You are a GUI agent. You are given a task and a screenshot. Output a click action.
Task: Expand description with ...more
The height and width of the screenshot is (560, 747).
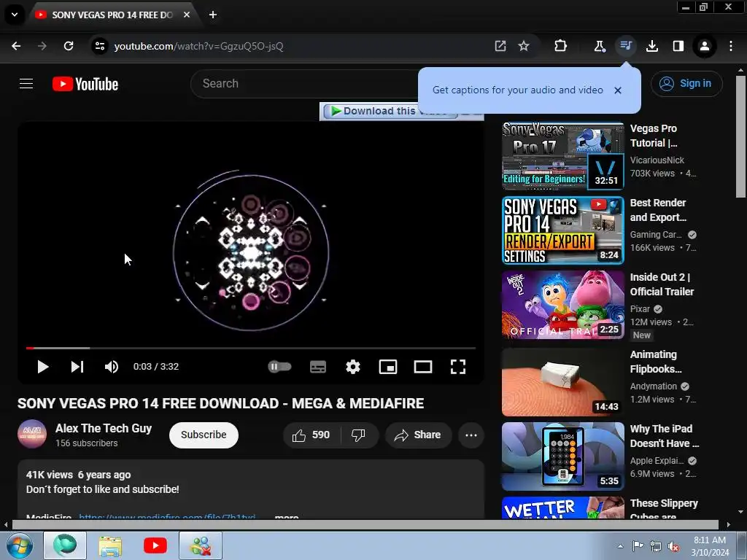287,516
